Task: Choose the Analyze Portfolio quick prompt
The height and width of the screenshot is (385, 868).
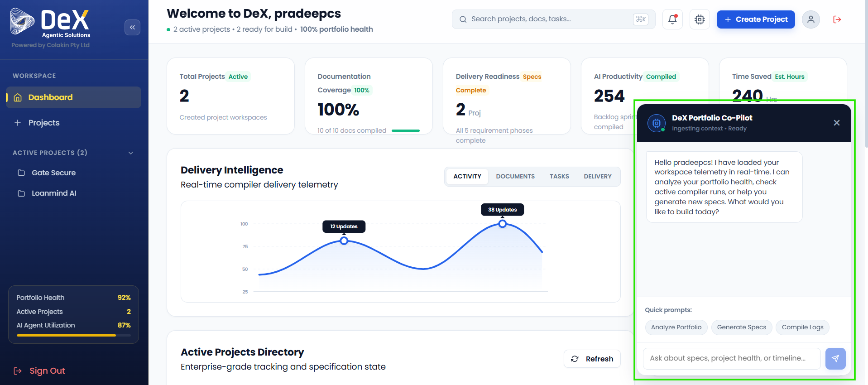Action: coord(676,327)
